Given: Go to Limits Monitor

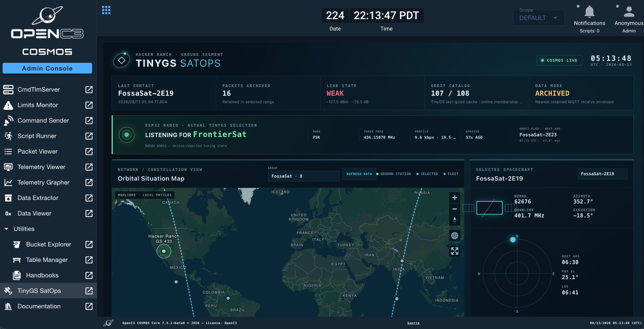Looking at the screenshot, I should tap(38, 105).
